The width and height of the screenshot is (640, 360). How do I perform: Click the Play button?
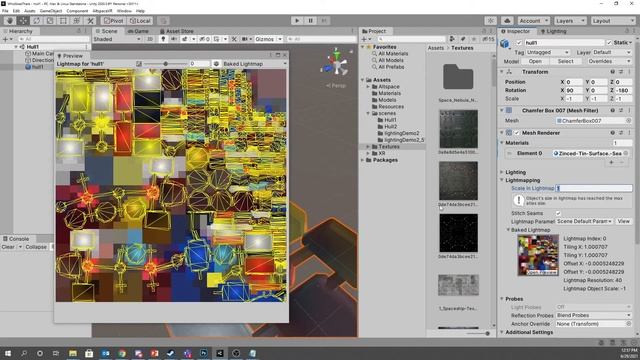[297, 20]
